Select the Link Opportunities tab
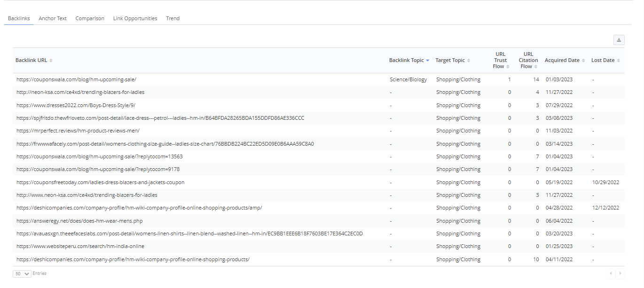Screen dimensions: 644x288 (x=135, y=18)
